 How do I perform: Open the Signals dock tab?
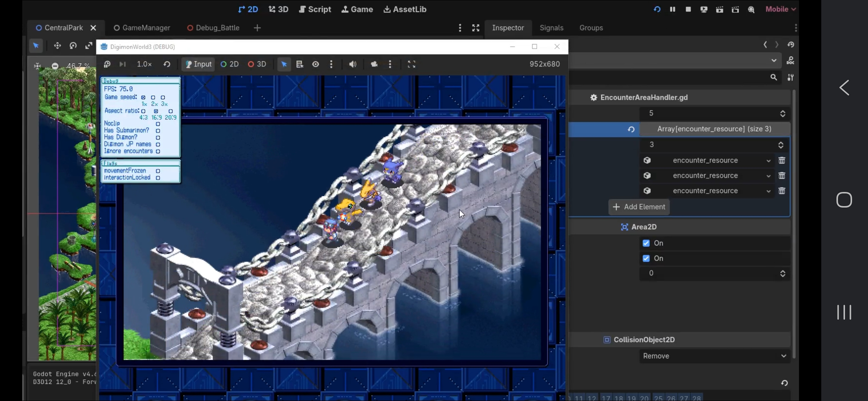[552, 28]
